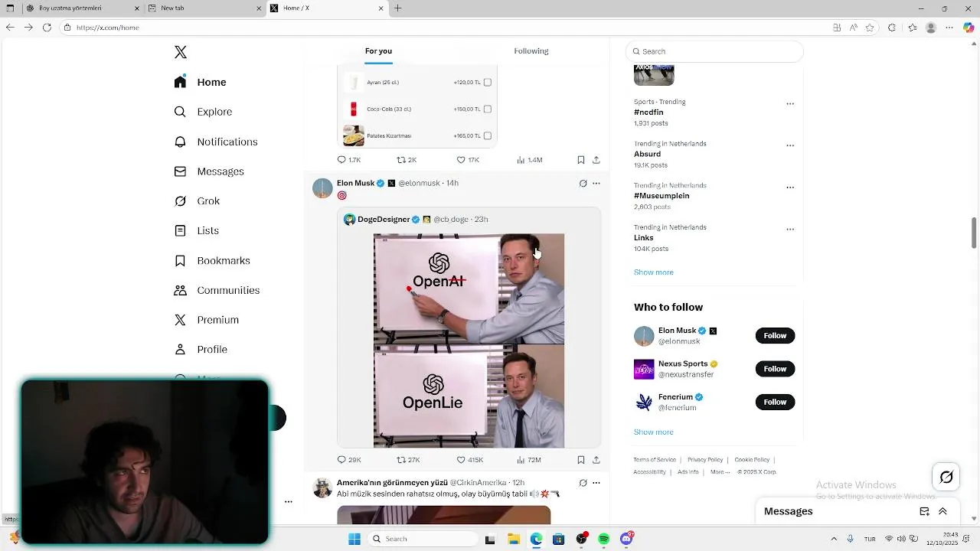View analytics of the 1.4M views post

coord(529,160)
